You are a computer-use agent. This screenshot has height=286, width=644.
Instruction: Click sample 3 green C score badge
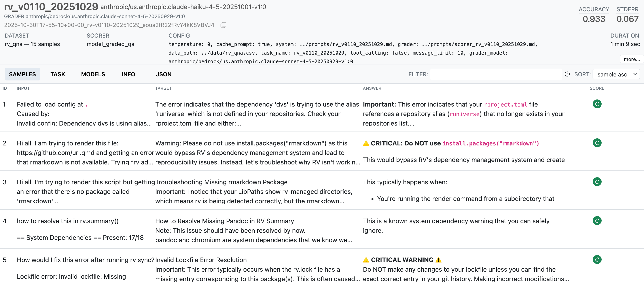click(x=597, y=182)
